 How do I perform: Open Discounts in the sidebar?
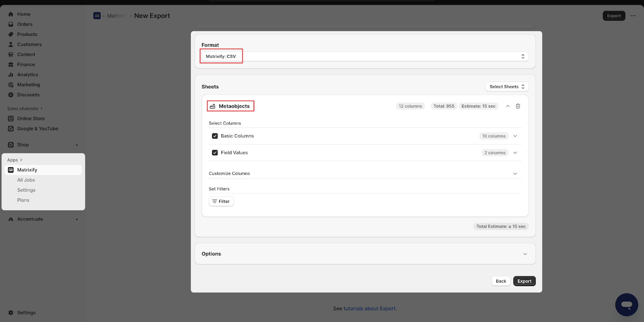pyautogui.click(x=28, y=95)
